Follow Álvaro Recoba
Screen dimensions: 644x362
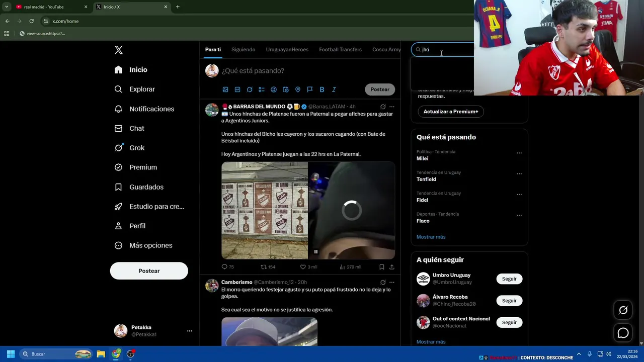click(509, 301)
